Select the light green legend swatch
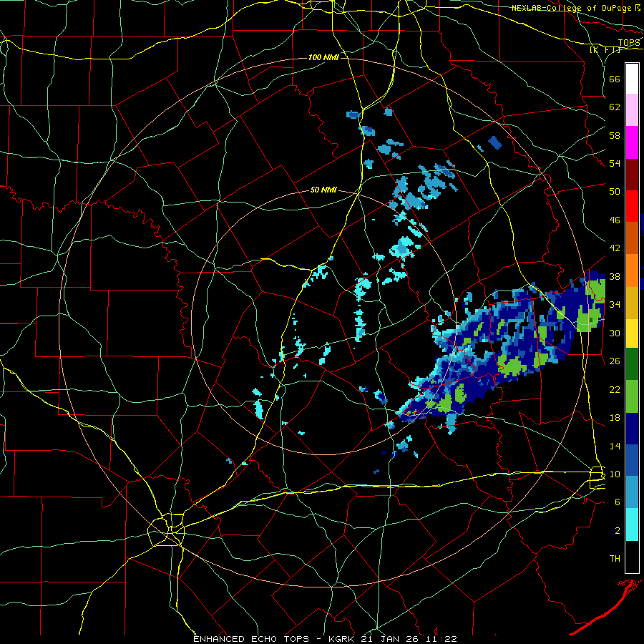Image resolution: width=644 pixels, height=644 pixels. coord(632,396)
